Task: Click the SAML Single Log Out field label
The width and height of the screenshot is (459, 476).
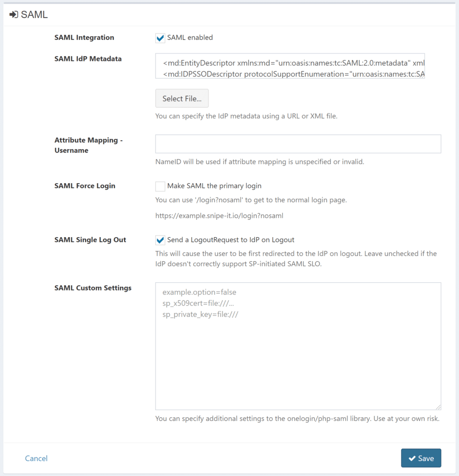Action: point(90,240)
